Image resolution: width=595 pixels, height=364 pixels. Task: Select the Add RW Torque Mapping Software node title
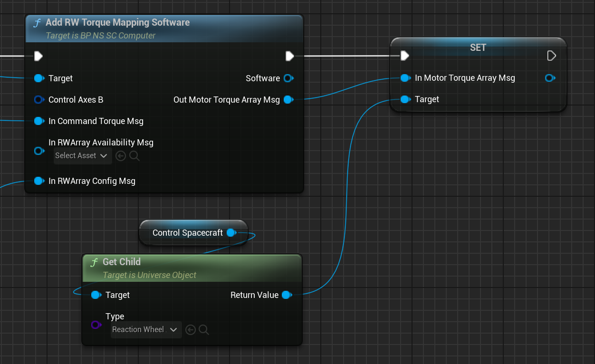117,22
